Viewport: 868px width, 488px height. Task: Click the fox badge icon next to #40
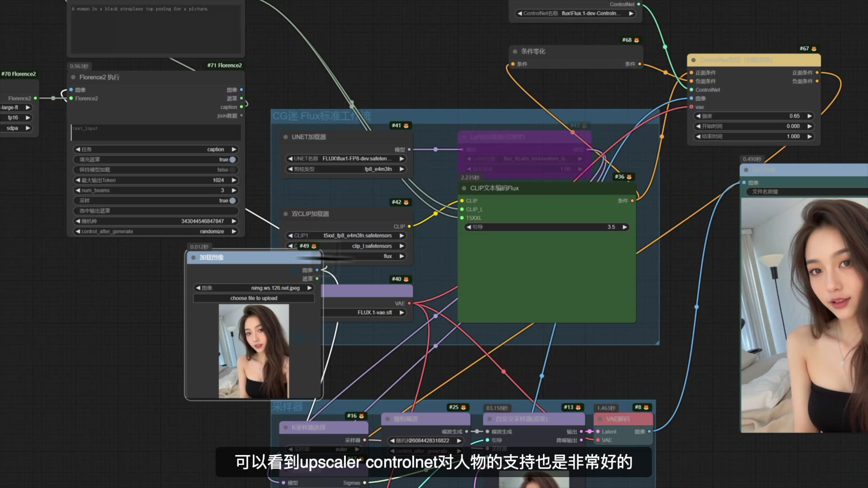(406, 279)
